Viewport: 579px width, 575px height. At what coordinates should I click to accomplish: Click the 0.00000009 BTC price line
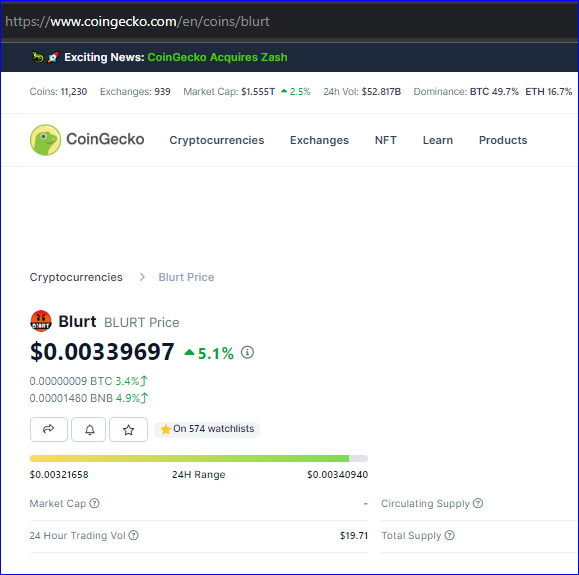pyautogui.click(x=88, y=381)
